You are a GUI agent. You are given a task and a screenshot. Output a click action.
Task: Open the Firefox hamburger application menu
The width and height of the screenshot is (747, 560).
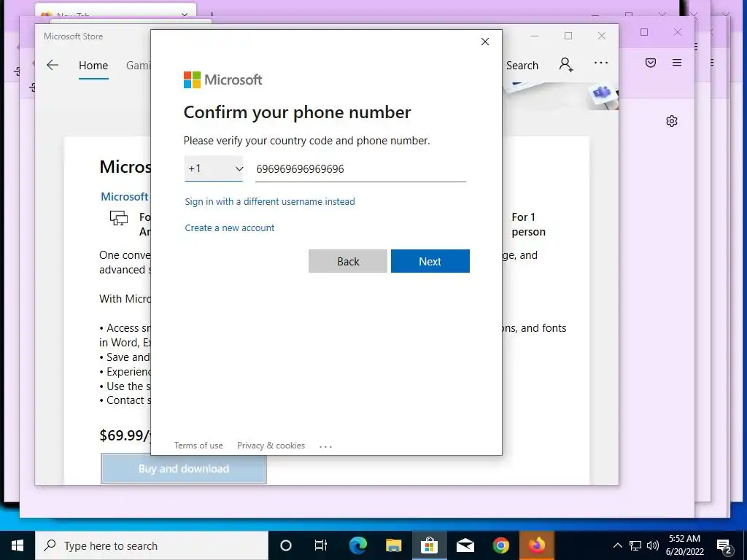point(677,63)
